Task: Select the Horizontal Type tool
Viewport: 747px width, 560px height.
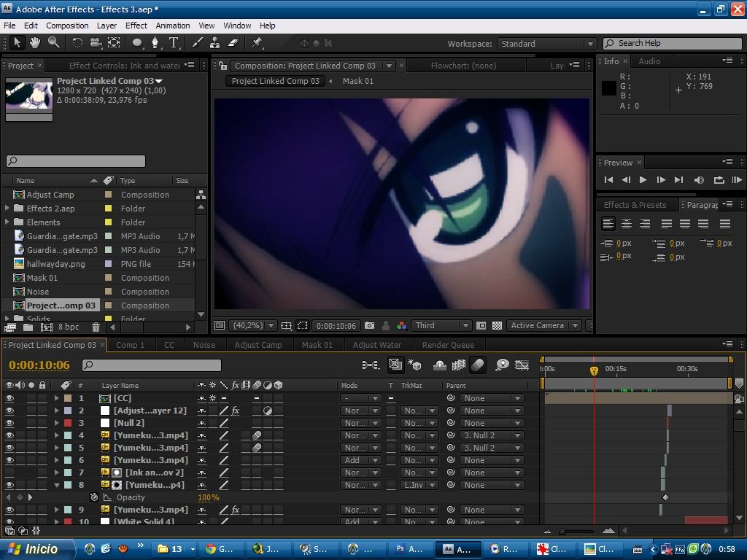Action: pos(174,43)
